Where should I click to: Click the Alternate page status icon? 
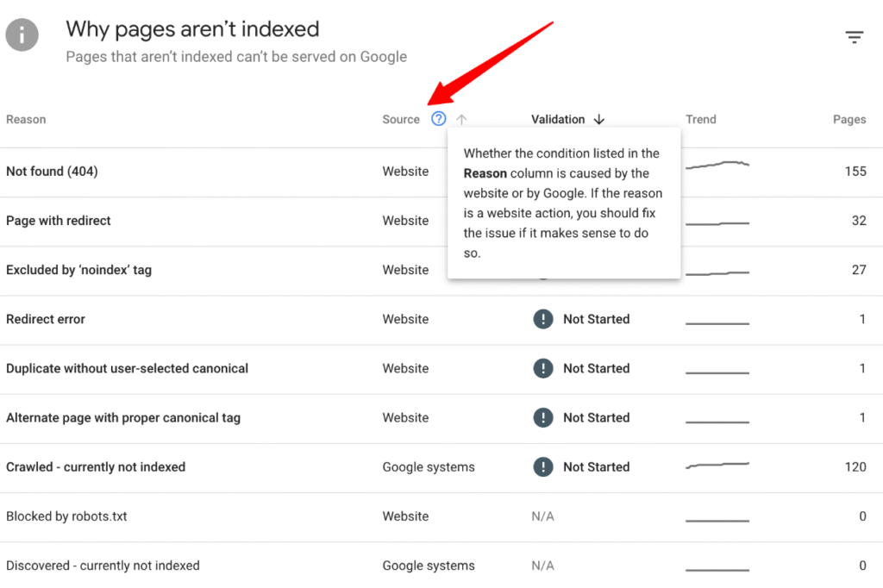[x=542, y=417]
